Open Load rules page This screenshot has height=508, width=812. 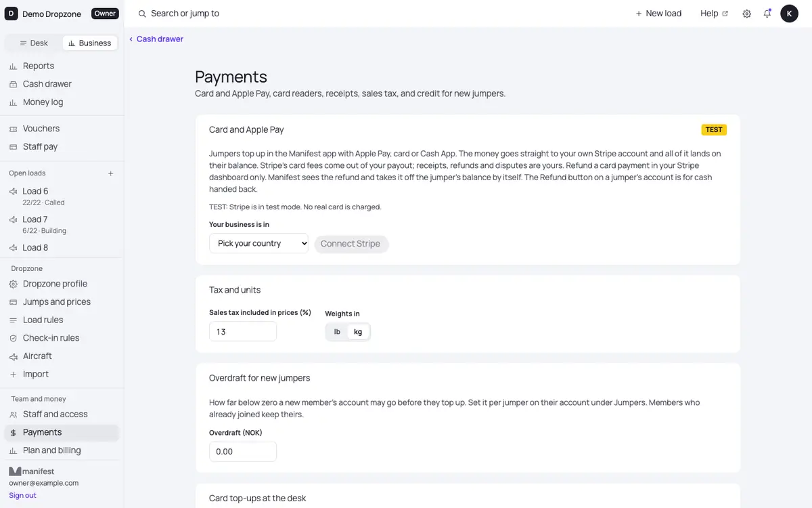tap(62, 320)
